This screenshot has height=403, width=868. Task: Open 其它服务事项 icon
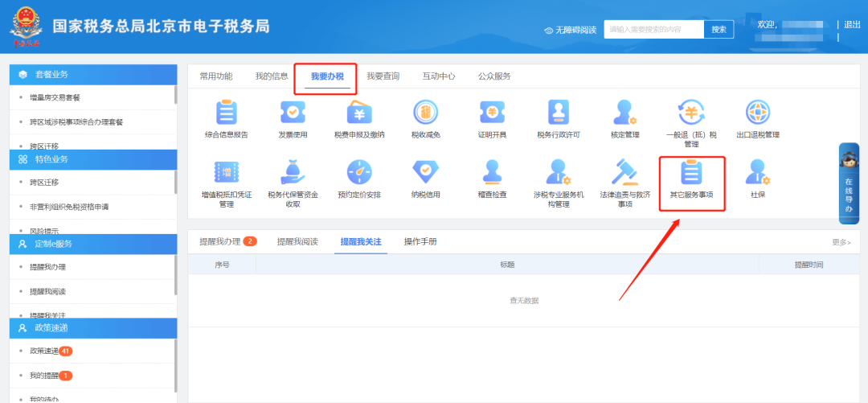[x=691, y=172]
